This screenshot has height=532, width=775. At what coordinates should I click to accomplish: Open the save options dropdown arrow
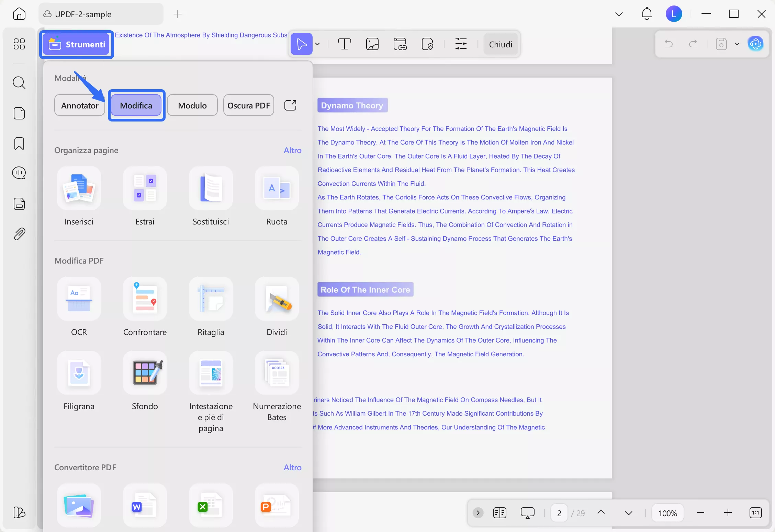point(737,44)
